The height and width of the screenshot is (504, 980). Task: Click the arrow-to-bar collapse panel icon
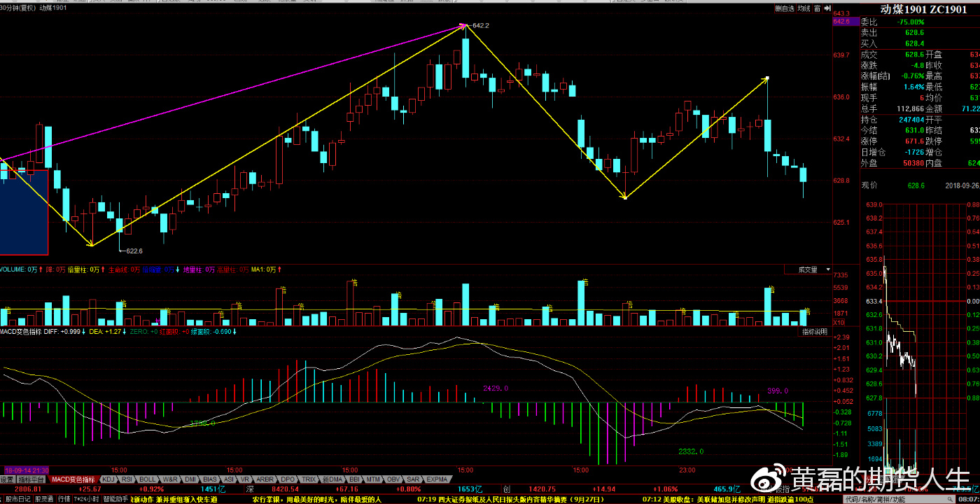(827, 8)
